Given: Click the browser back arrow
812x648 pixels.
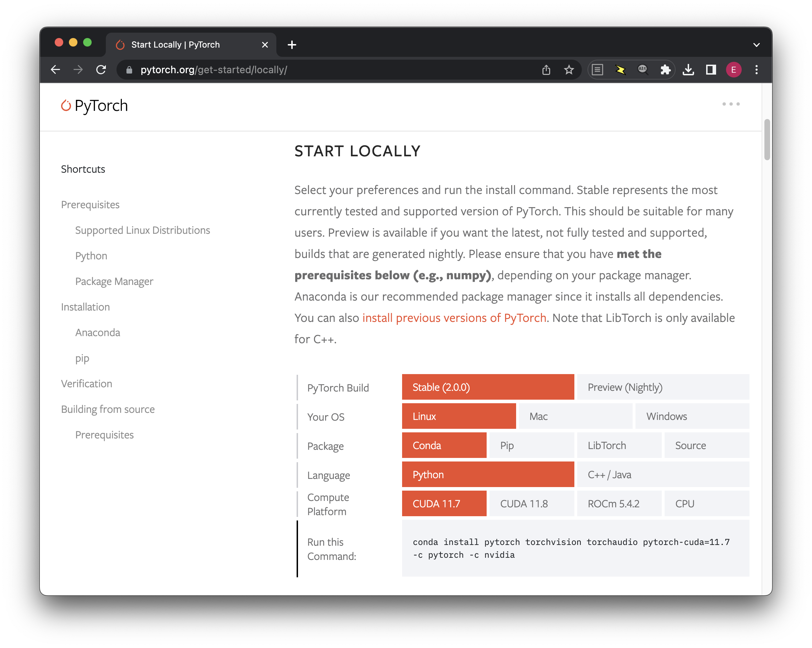Looking at the screenshot, I should tap(55, 70).
